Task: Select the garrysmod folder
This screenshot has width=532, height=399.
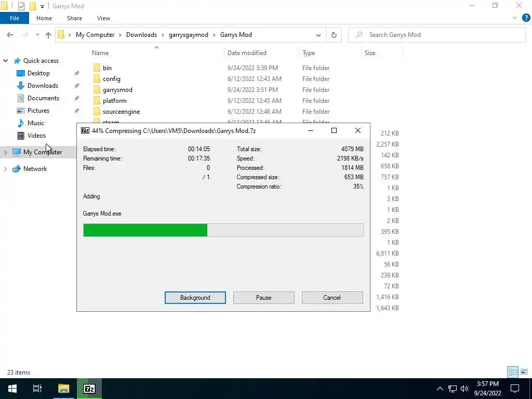Action: 117,89
